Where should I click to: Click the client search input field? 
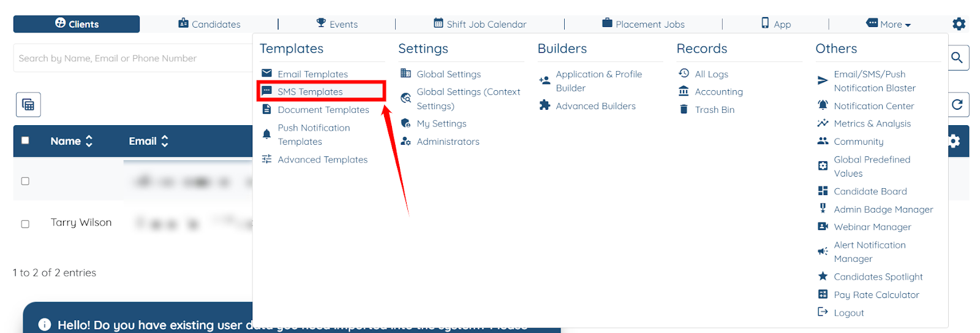tap(132, 58)
